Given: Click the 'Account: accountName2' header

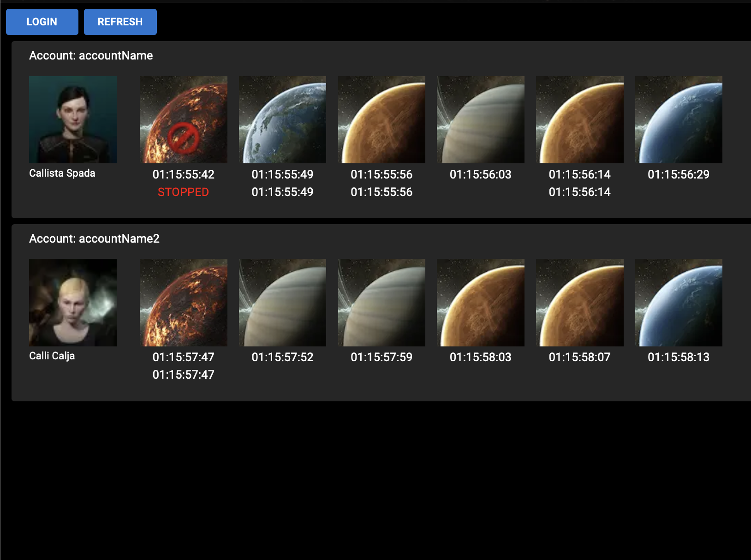Looking at the screenshot, I should pos(94,238).
